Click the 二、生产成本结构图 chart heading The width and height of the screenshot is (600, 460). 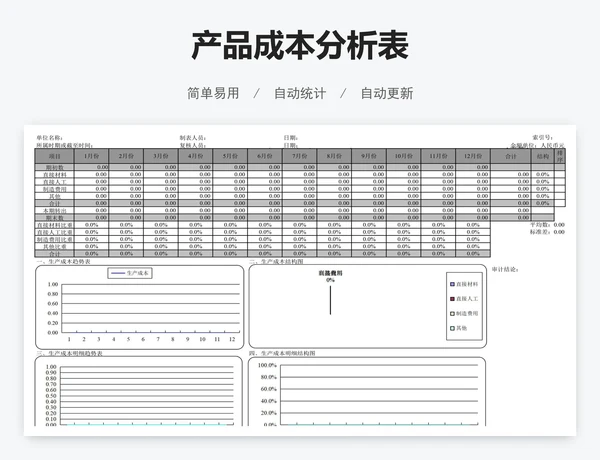point(276,261)
